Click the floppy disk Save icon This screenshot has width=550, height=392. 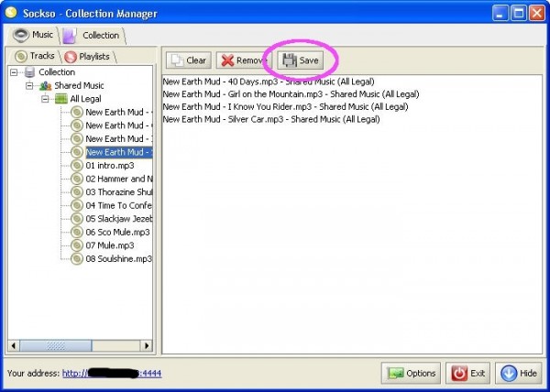[290, 60]
